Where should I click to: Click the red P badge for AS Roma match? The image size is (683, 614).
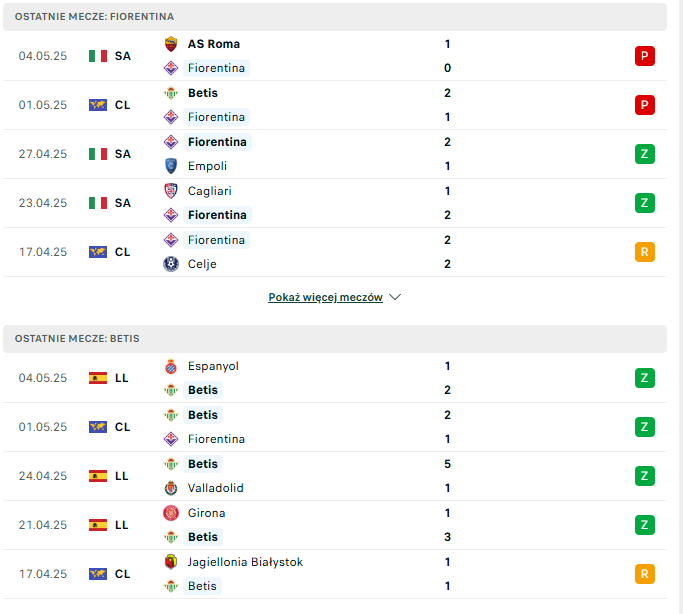click(645, 56)
